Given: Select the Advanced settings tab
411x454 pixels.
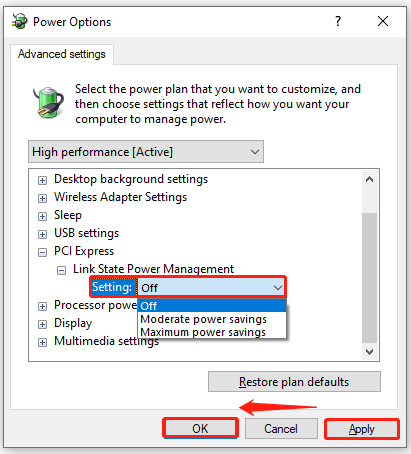Looking at the screenshot, I should click(x=62, y=54).
